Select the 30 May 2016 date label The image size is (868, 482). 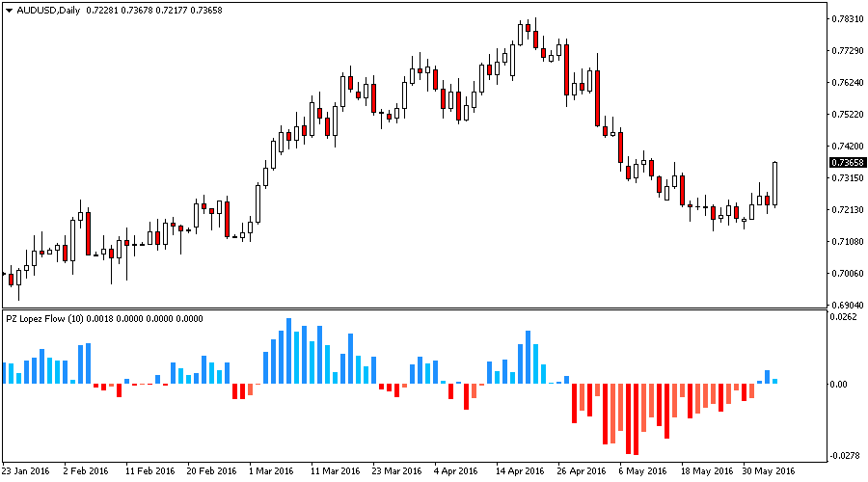[x=769, y=471]
